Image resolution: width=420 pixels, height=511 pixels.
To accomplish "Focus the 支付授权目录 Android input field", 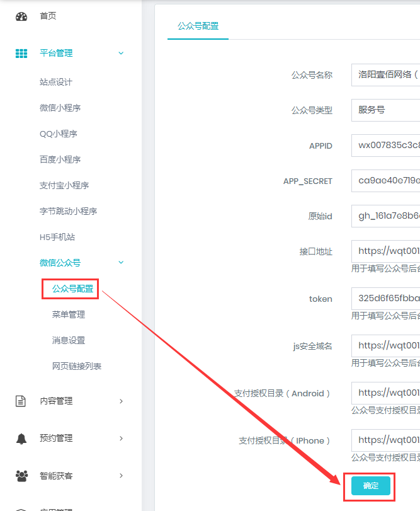I will coord(386,393).
